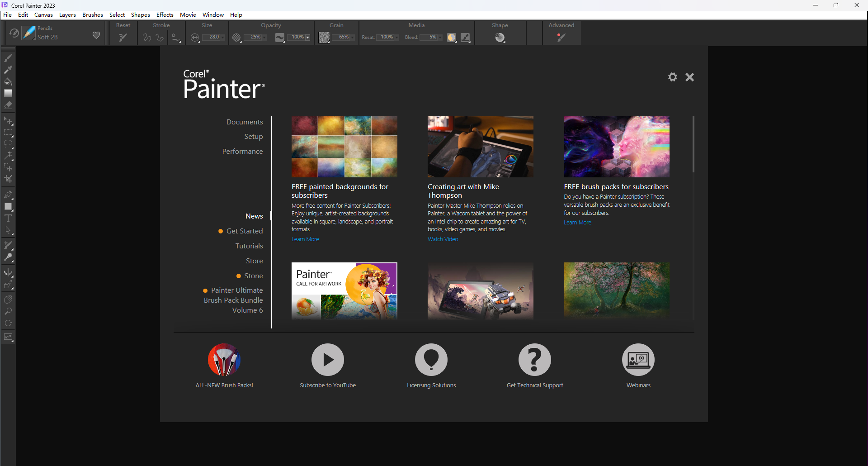Image resolution: width=868 pixels, height=466 pixels.
Task: Open the Align to Path flyout
Action: click(x=175, y=38)
